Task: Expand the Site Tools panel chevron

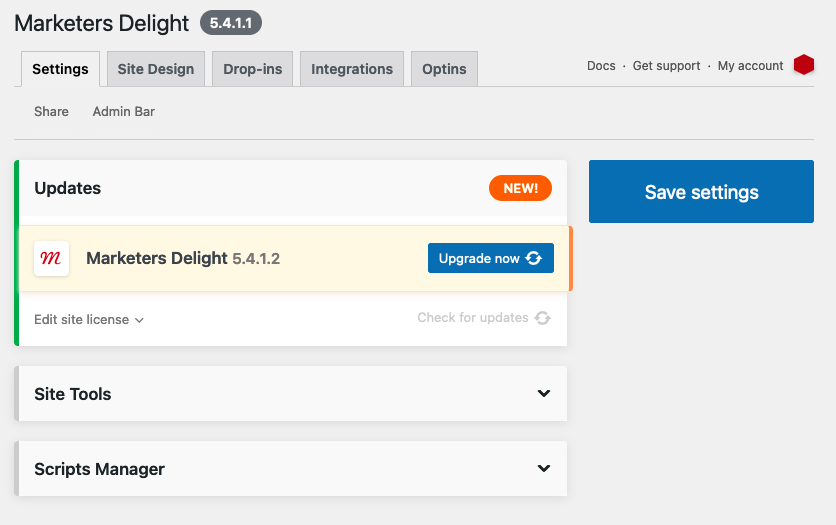Action: (x=544, y=393)
